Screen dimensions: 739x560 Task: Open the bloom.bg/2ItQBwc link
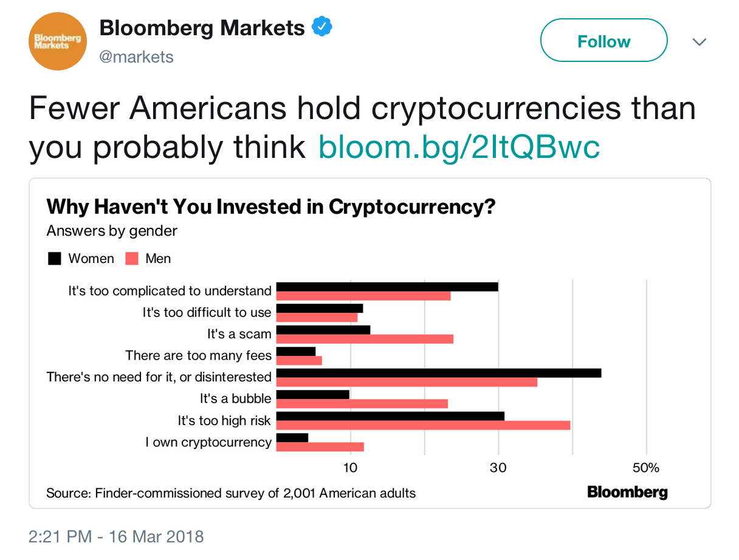tap(459, 146)
